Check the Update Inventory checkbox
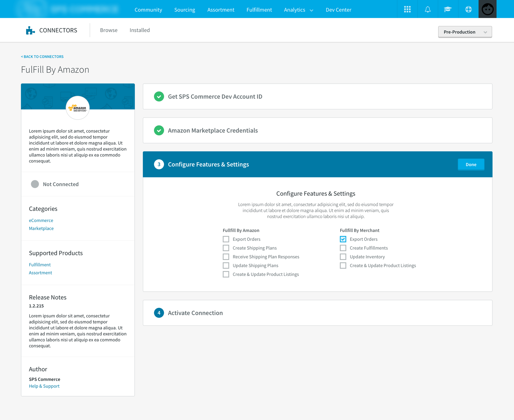 343,257
